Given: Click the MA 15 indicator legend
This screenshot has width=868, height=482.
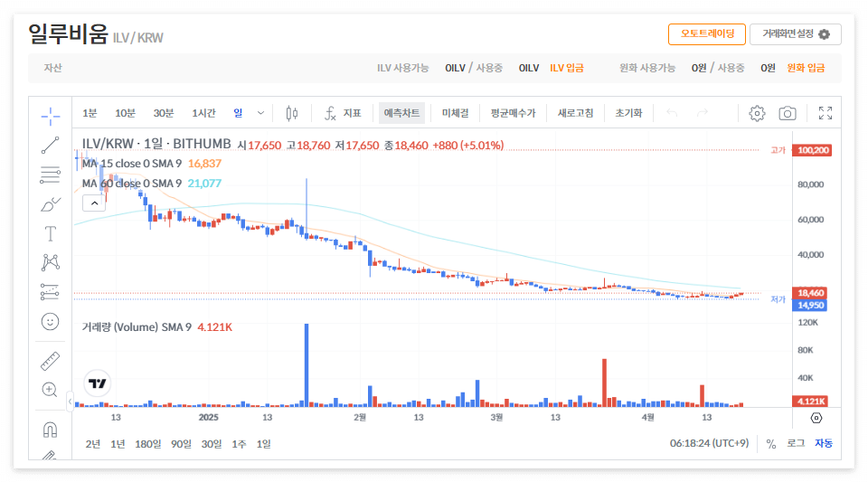Looking at the screenshot, I should click(152, 164).
